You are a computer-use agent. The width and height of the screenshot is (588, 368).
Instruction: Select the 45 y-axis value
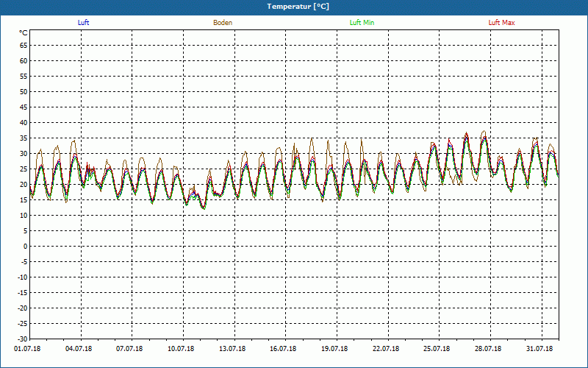pyautogui.click(x=24, y=107)
